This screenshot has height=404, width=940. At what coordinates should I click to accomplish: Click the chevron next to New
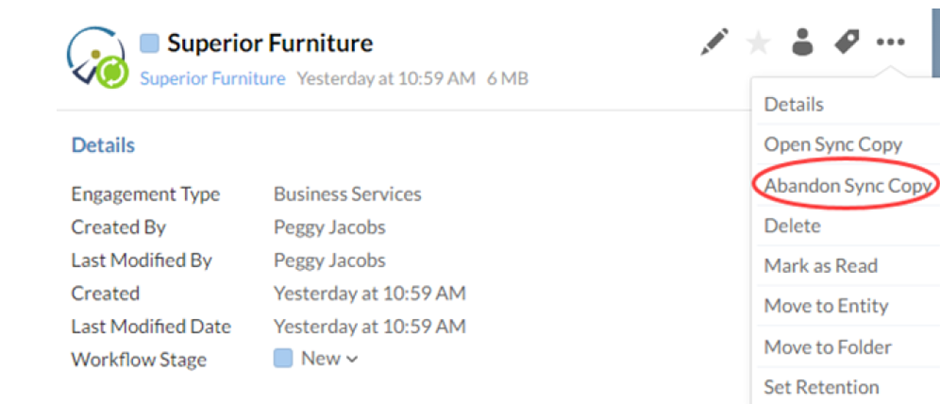(x=352, y=360)
